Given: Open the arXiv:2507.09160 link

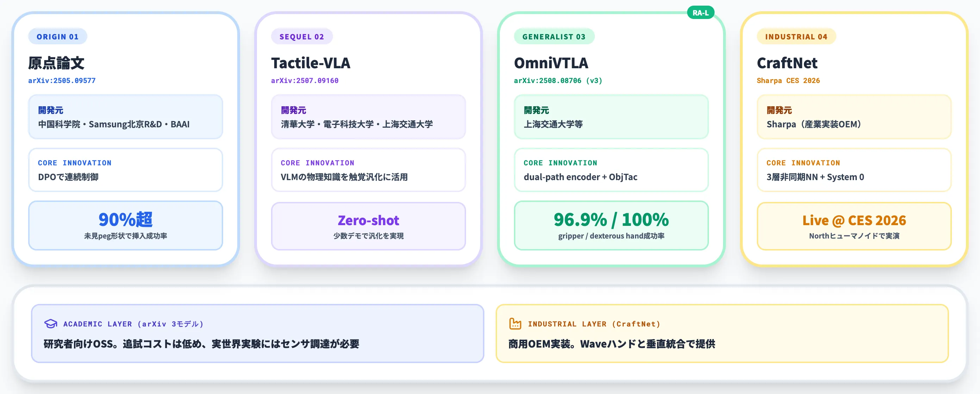Looking at the screenshot, I should tap(305, 81).
